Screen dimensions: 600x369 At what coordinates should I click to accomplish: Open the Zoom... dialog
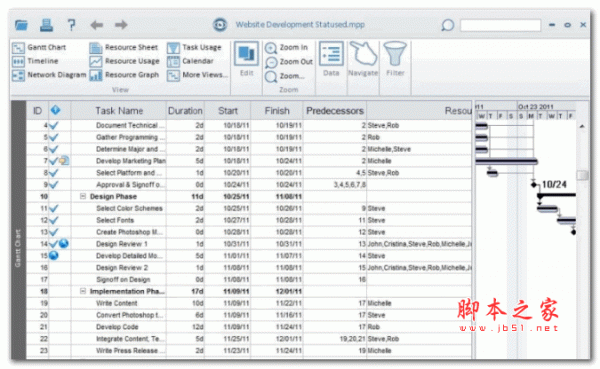click(x=285, y=76)
